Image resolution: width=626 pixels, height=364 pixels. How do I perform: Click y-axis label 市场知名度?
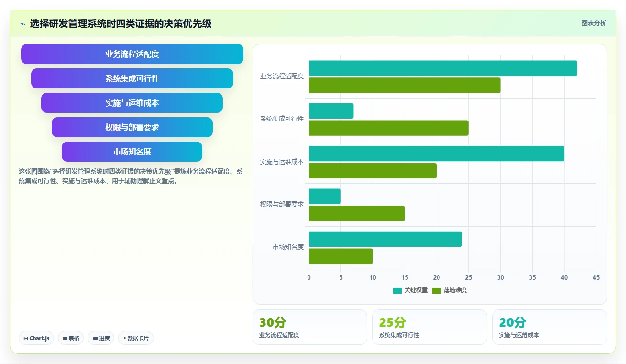coord(288,247)
